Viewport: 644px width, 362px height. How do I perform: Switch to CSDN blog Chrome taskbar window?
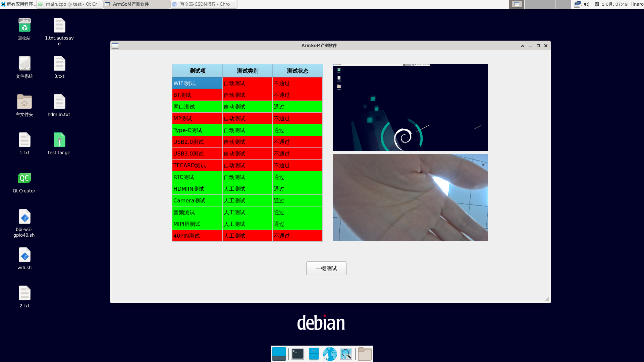204,4
